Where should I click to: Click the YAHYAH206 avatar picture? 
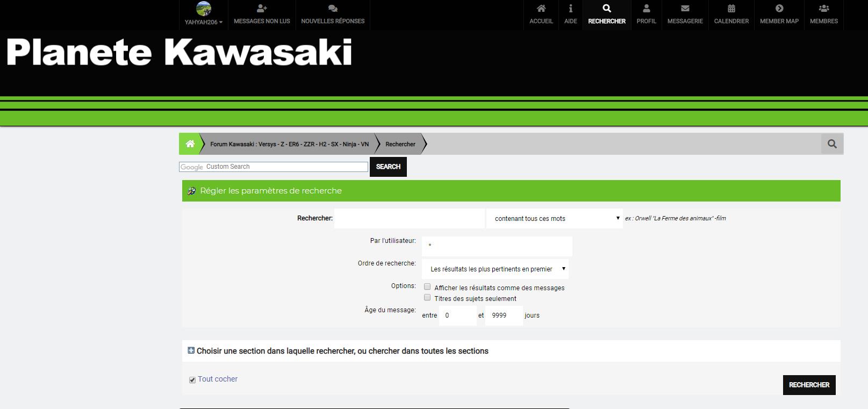(204, 9)
